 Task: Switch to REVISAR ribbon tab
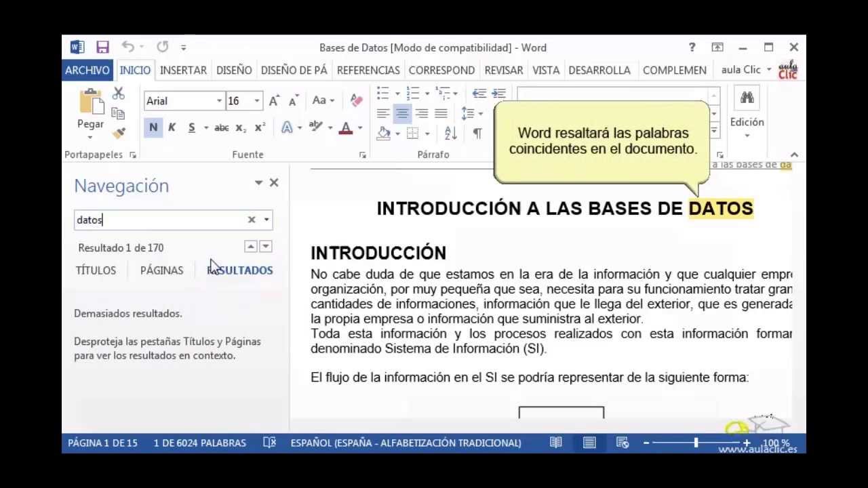tap(504, 70)
